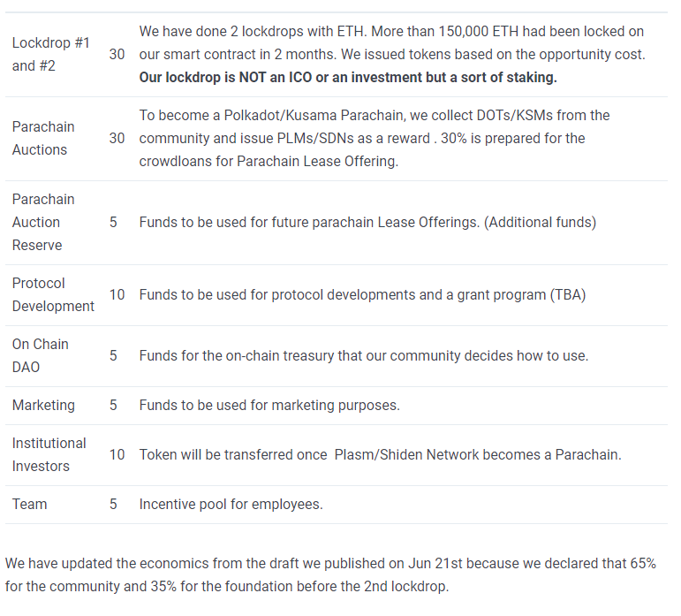Click the 'Team' row label
This screenshot has height=616, width=681.
[29, 504]
